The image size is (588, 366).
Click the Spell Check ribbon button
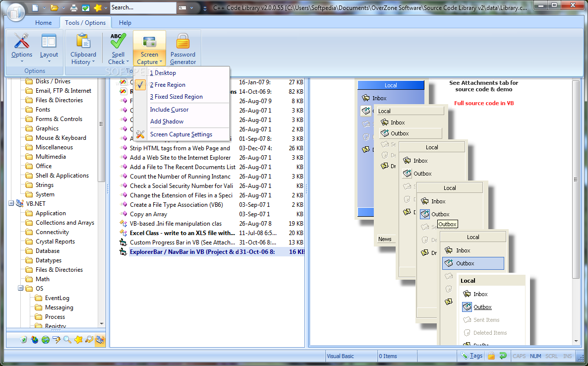pos(118,48)
